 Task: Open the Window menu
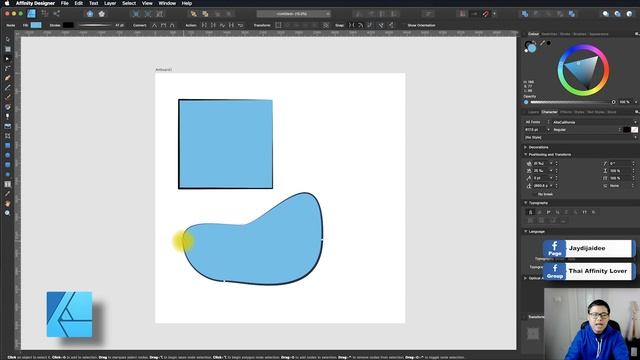(167, 3)
